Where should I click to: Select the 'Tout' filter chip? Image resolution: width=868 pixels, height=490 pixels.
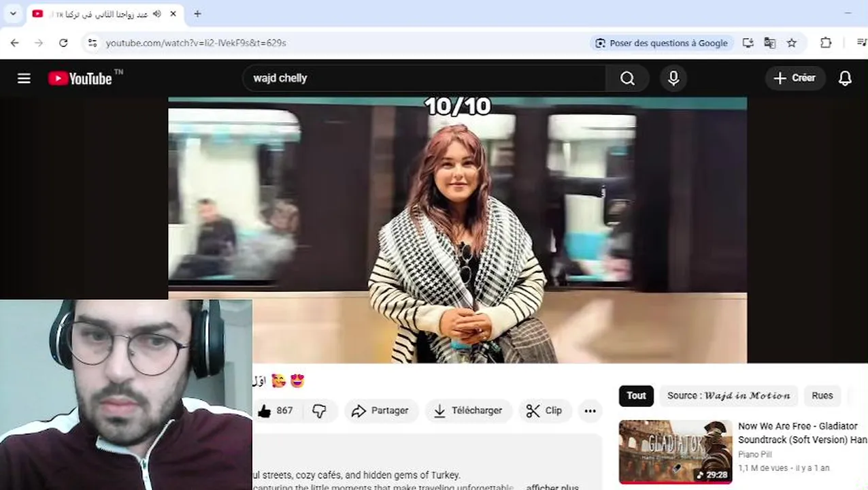coord(636,395)
